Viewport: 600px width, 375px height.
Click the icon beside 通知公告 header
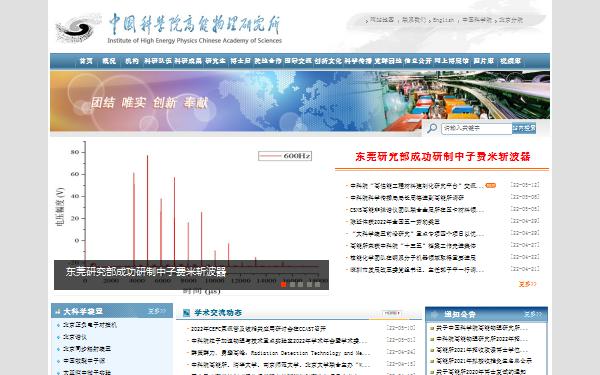pyautogui.click(x=435, y=315)
